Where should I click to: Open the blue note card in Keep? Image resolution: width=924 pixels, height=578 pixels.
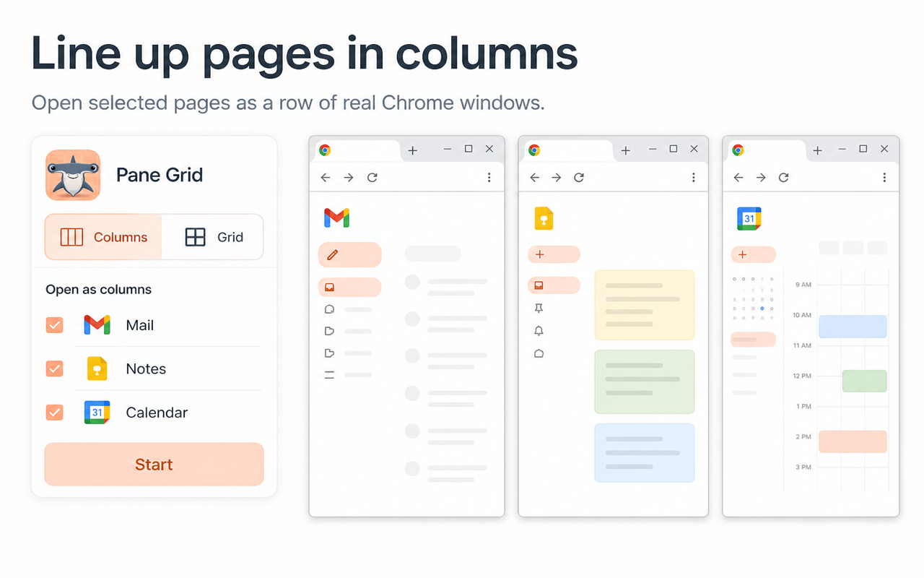(x=644, y=453)
